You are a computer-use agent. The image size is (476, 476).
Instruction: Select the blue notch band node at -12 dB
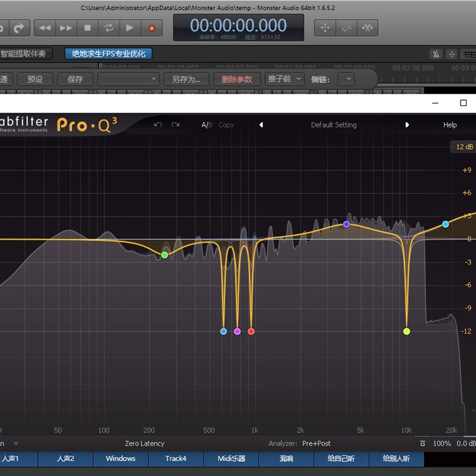click(x=224, y=331)
